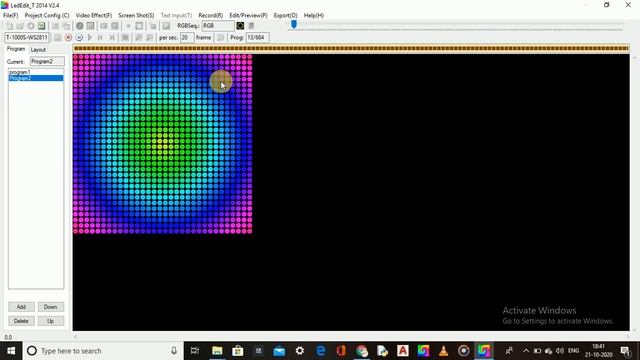
Task: Open the File(F) menu
Action: click(11, 15)
